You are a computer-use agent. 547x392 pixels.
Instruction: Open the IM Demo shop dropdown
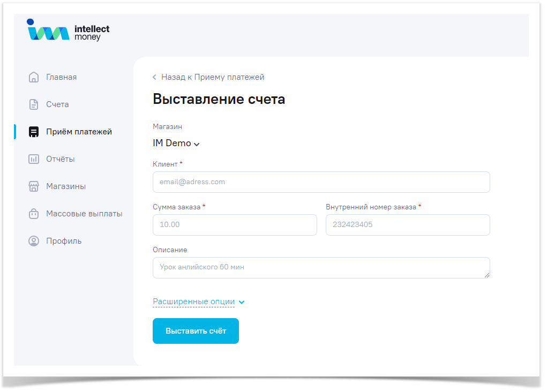point(176,144)
